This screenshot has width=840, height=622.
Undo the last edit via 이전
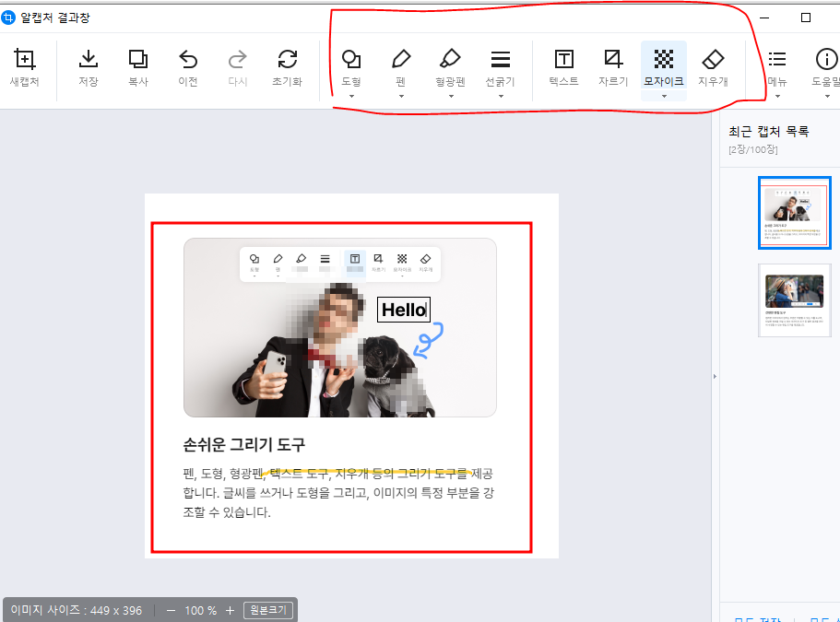tap(188, 70)
